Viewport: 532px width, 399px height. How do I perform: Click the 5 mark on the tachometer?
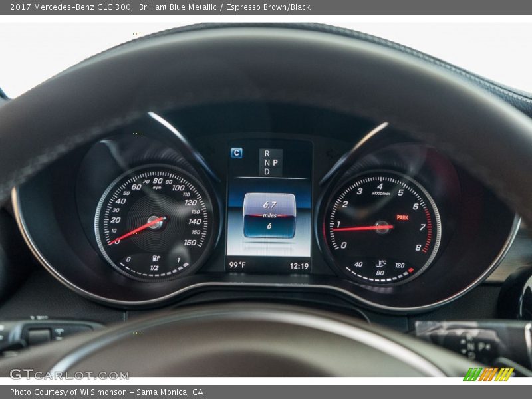(x=401, y=192)
